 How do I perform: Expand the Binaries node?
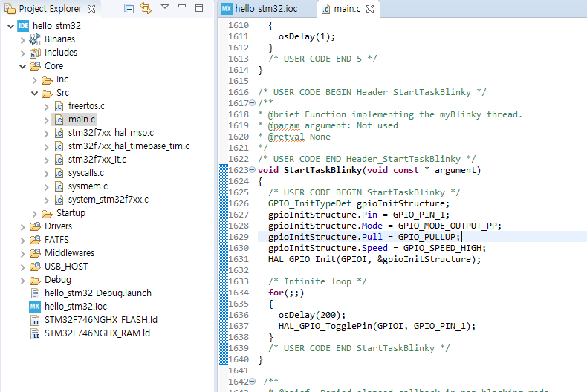(22, 39)
